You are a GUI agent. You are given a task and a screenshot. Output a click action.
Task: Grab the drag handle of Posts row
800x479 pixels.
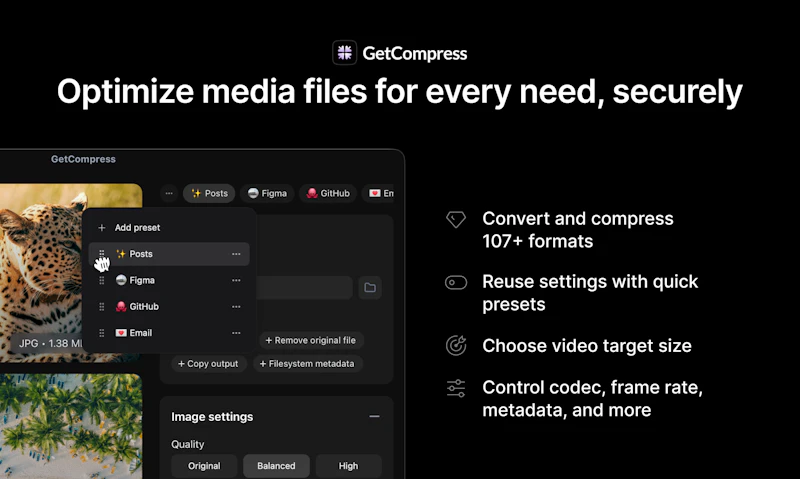[x=102, y=254]
